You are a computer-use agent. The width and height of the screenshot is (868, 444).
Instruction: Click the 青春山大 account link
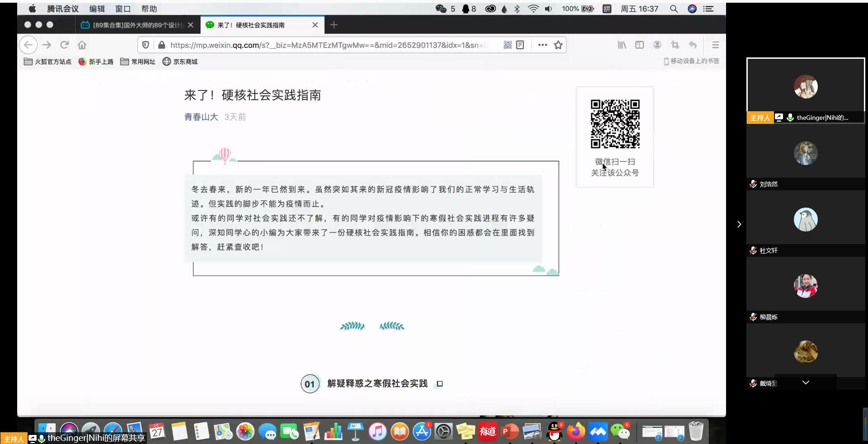pos(201,117)
